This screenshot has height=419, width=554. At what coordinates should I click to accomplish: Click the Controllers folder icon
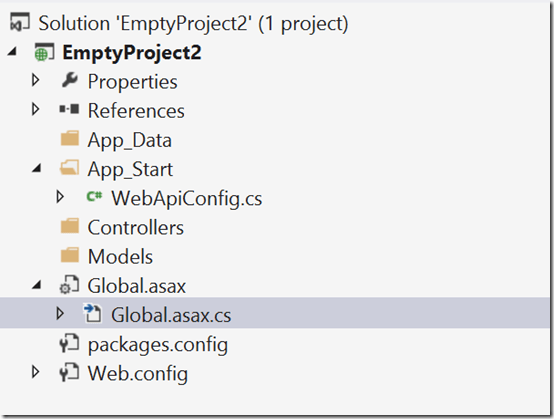[70, 226]
